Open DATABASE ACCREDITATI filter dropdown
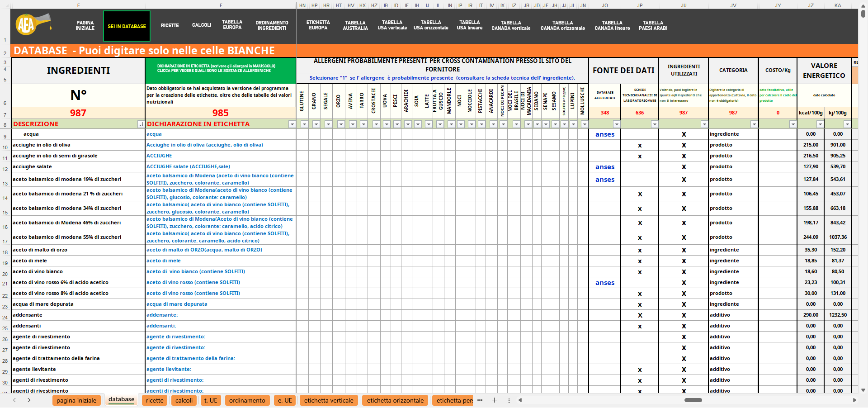The height and width of the screenshot is (408, 868). coord(617,124)
